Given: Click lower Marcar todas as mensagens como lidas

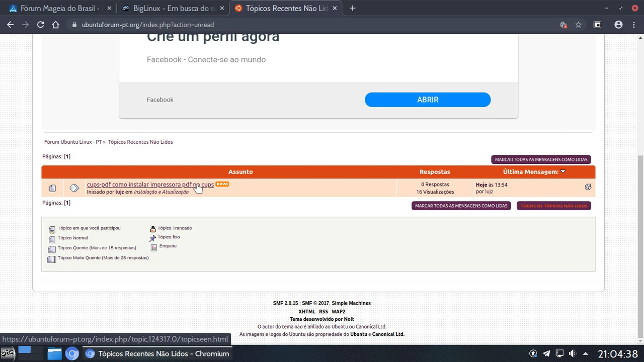Looking at the screenshot, I should (461, 206).
